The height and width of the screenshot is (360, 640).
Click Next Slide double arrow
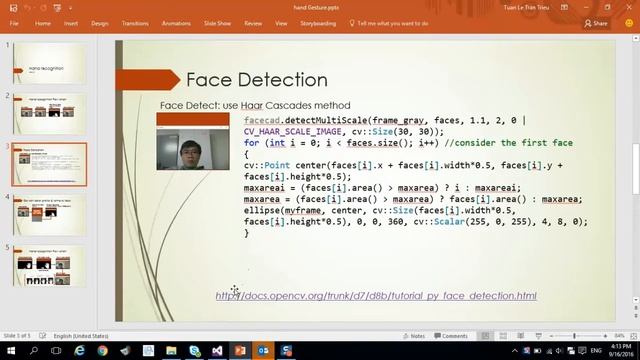pyautogui.click(x=636, y=316)
